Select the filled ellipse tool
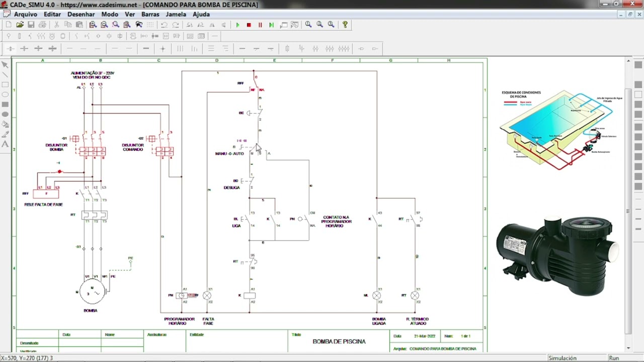 [5, 114]
